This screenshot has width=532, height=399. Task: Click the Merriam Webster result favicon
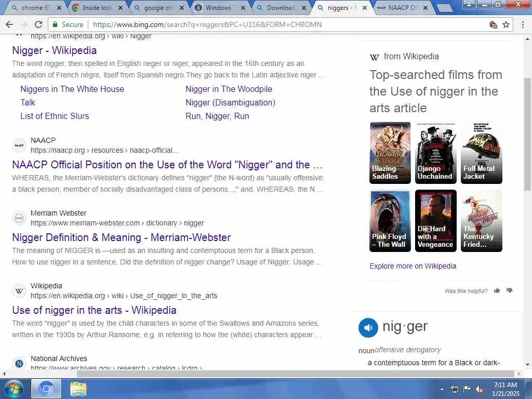coord(19,218)
